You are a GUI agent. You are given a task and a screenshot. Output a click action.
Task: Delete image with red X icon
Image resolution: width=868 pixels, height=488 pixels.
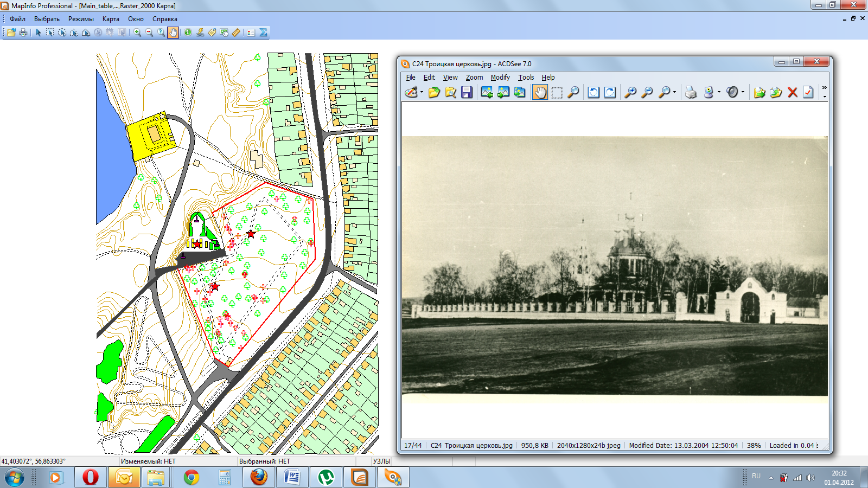click(x=792, y=92)
